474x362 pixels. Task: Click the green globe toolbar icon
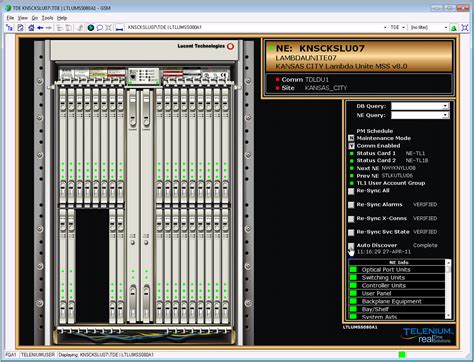91,28
